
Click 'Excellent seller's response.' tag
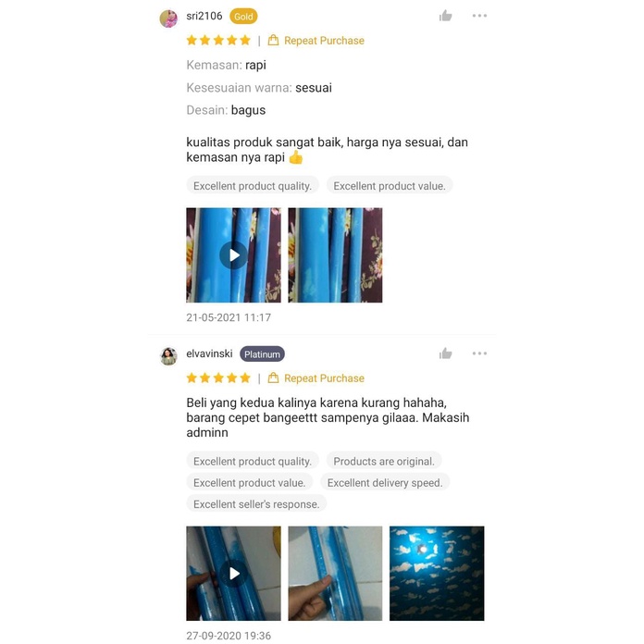point(256,504)
